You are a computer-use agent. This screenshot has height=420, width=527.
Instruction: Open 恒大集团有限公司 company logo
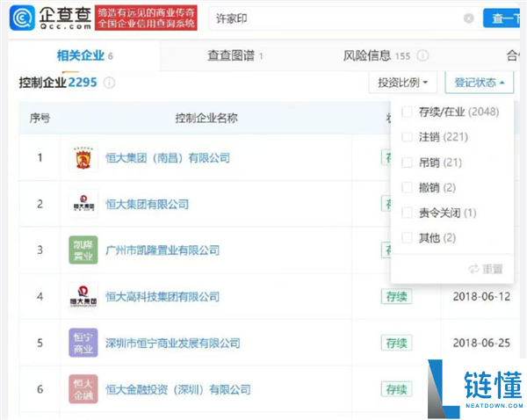[83, 204]
